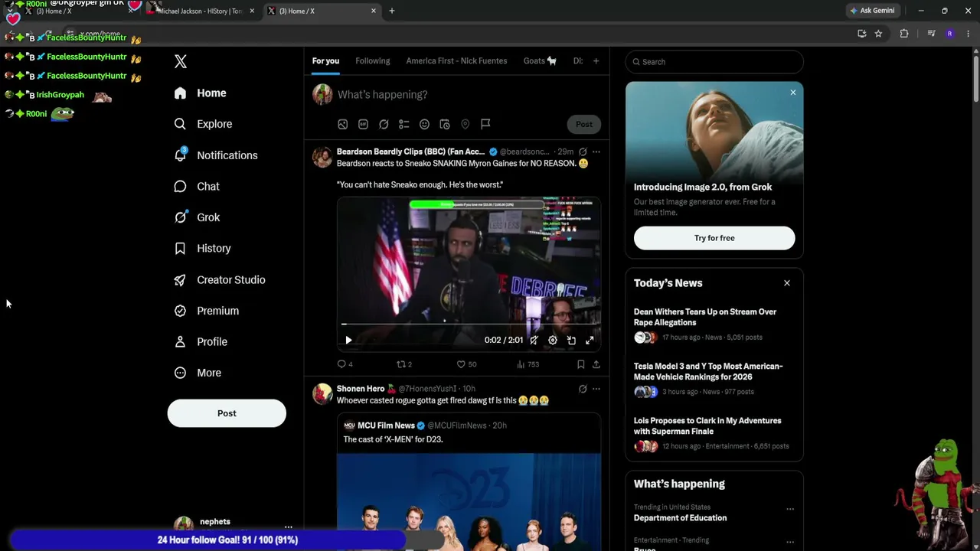The image size is (980, 551).
Task: Open Creator Studio from the sidebar
Action: click(x=220, y=280)
